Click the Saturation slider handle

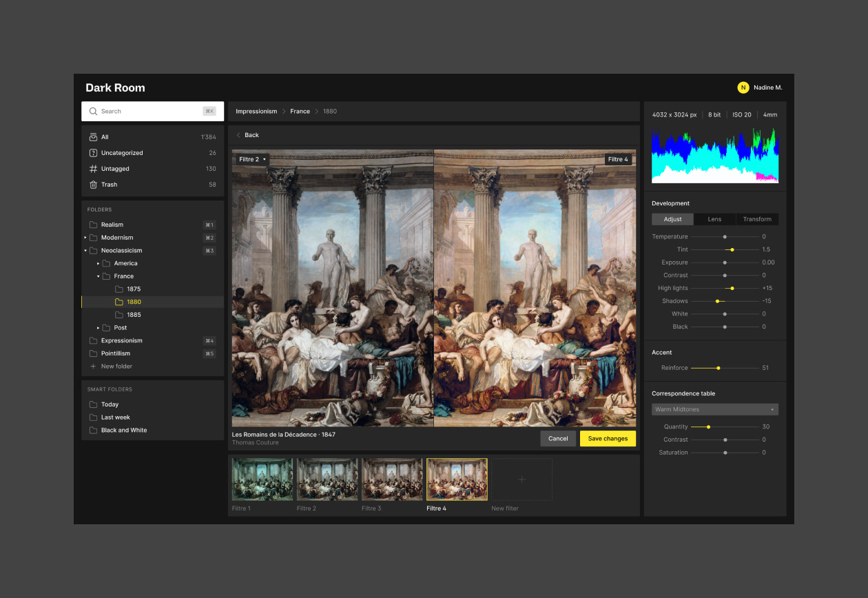tap(725, 453)
